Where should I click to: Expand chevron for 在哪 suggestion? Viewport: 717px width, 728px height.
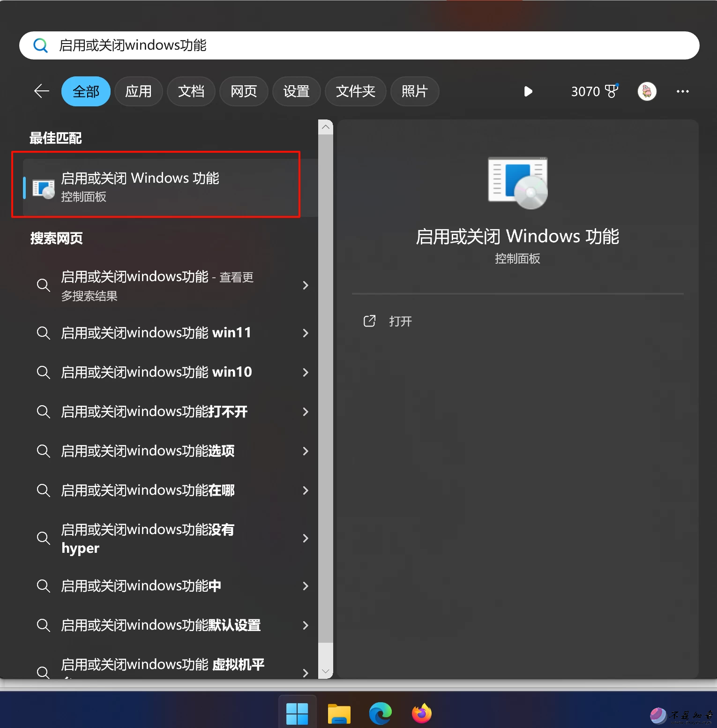pyautogui.click(x=306, y=490)
